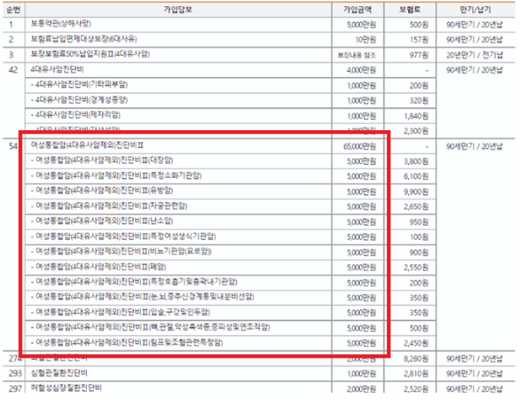Click the 2,300원 premium cell

[416, 131]
